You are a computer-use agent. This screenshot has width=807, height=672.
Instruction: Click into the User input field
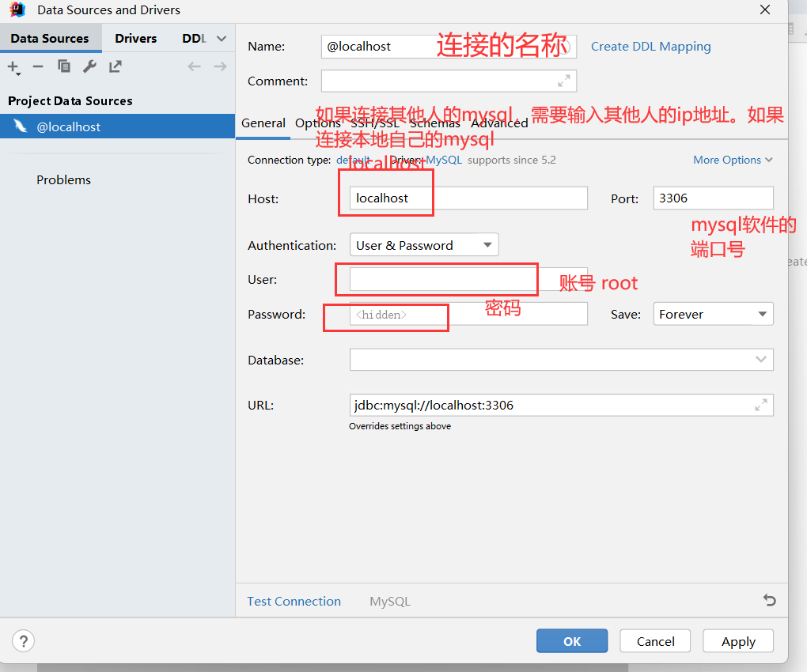tap(468, 279)
